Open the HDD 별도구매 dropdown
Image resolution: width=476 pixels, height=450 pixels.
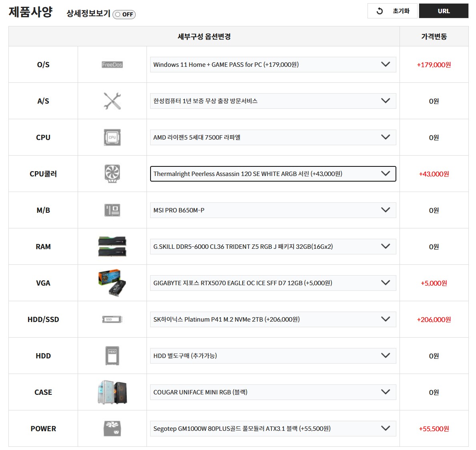click(x=273, y=356)
